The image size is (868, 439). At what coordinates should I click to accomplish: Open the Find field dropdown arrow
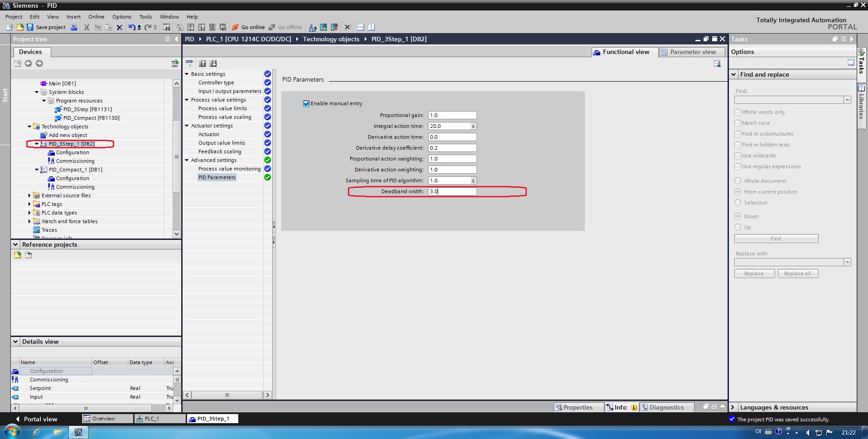pos(847,100)
